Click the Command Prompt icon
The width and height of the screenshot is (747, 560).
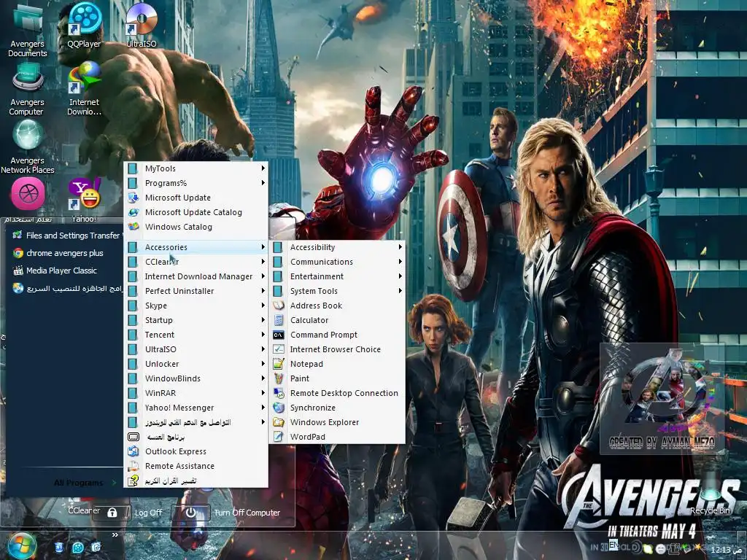pos(279,335)
